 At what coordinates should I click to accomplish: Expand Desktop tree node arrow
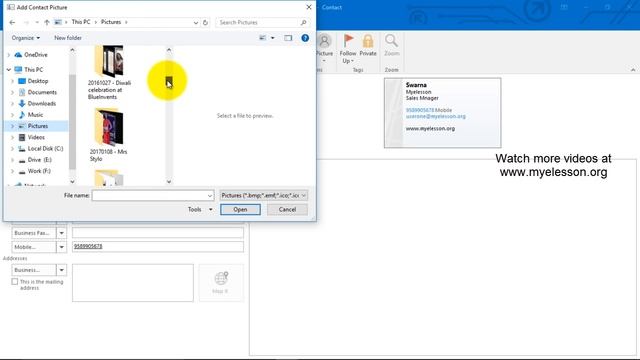(x=12, y=81)
